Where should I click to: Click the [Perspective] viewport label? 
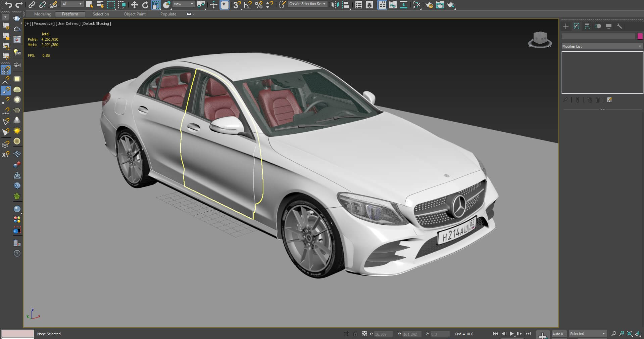[43, 24]
